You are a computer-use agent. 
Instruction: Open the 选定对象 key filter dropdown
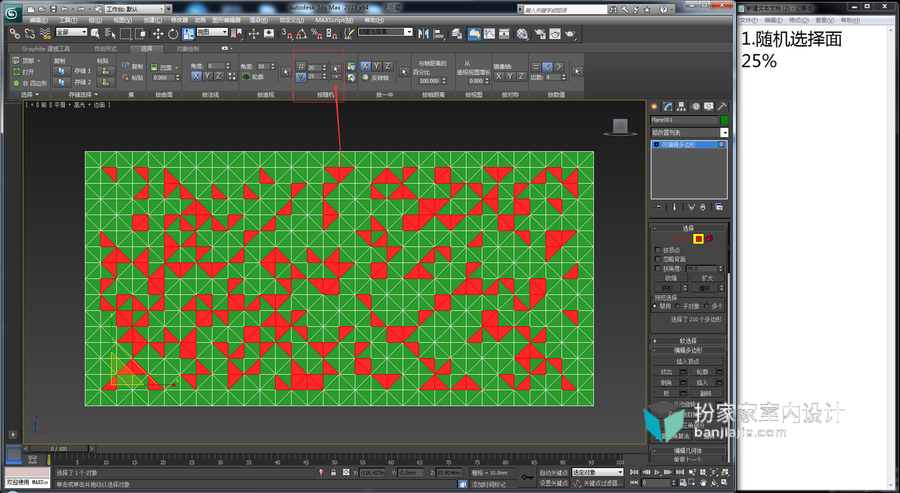tap(597, 472)
